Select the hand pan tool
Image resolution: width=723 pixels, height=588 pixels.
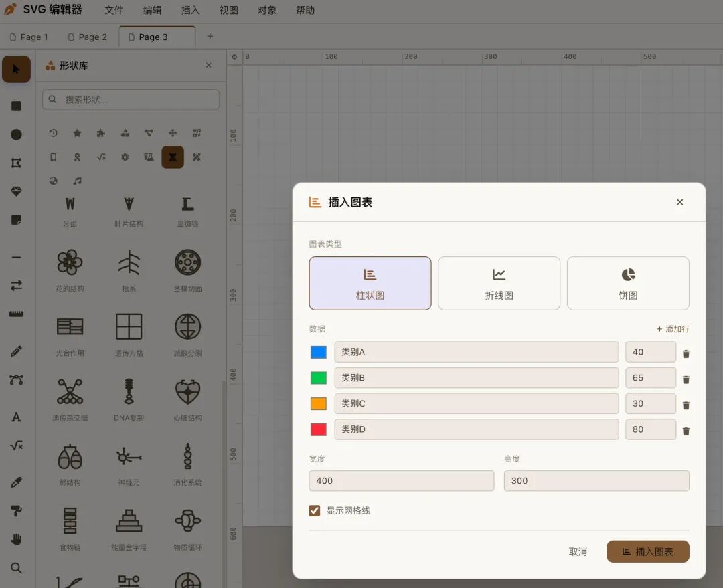[x=16, y=540]
